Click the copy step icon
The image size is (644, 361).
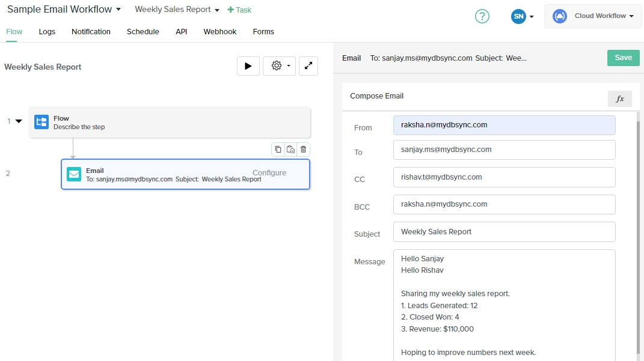click(278, 150)
